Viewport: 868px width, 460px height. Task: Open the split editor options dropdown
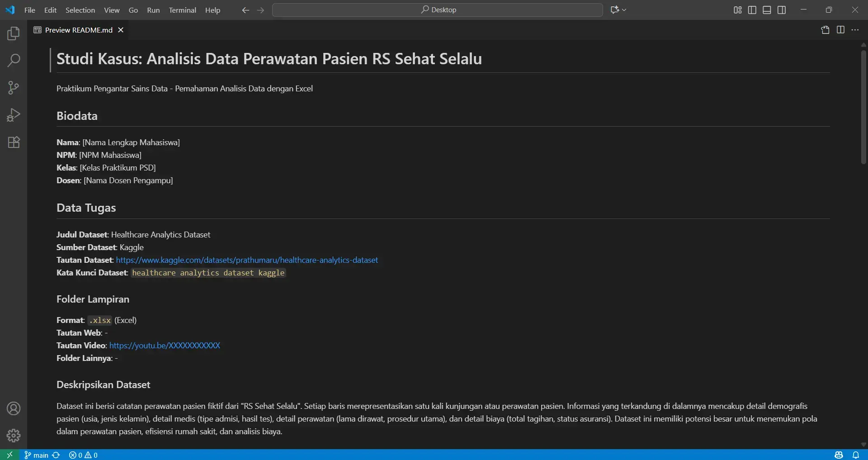click(841, 30)
